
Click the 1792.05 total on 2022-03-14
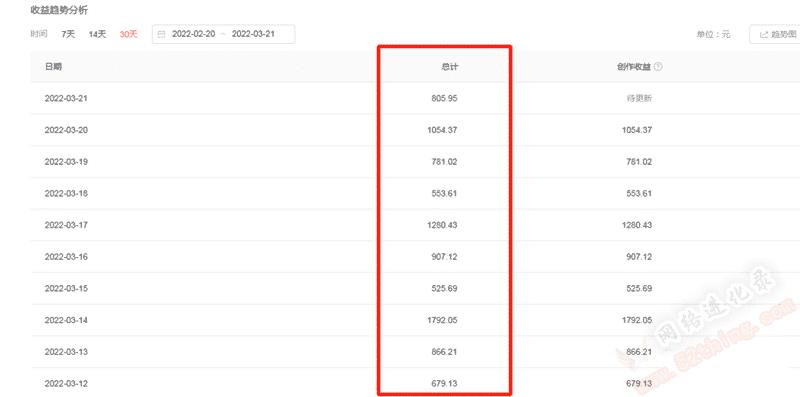tap(442, 320)
